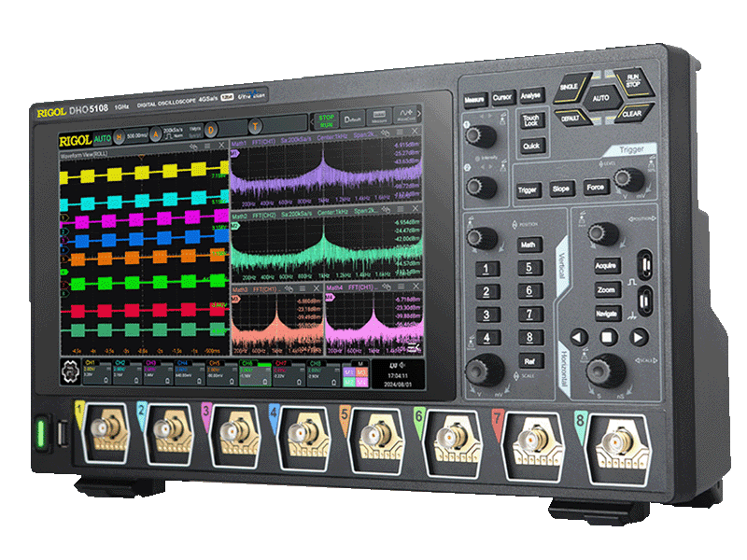Viewport: 747px width, 560px height.
Task: Tap the Measure icon on the touchscreen toolbar
Action: pos(379,119)
